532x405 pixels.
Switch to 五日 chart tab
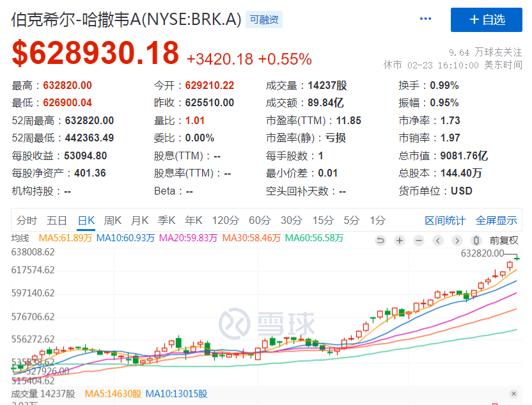pos(57,220)
